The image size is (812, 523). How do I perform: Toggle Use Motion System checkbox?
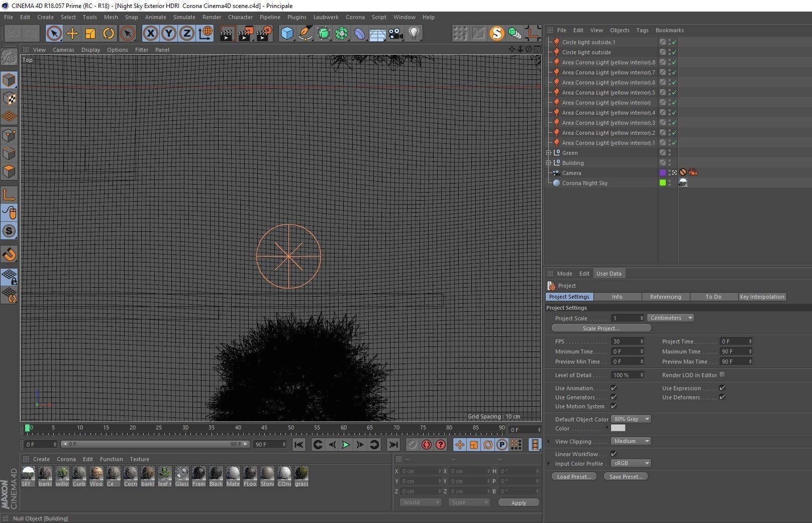click(614, 406)
